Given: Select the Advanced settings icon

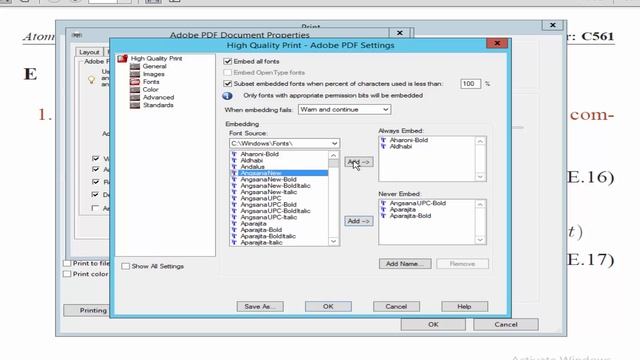Looking at the screenshot, I should [135, 98].
